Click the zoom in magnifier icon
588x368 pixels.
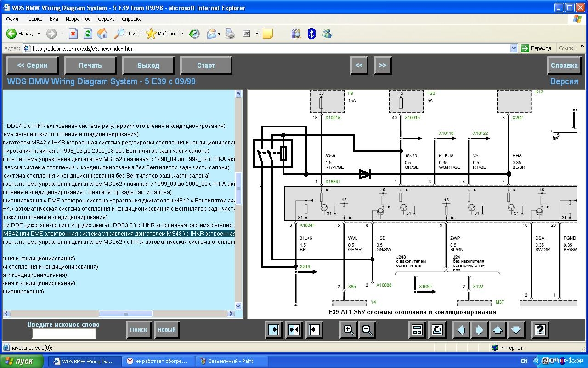(x=349, y=329)
